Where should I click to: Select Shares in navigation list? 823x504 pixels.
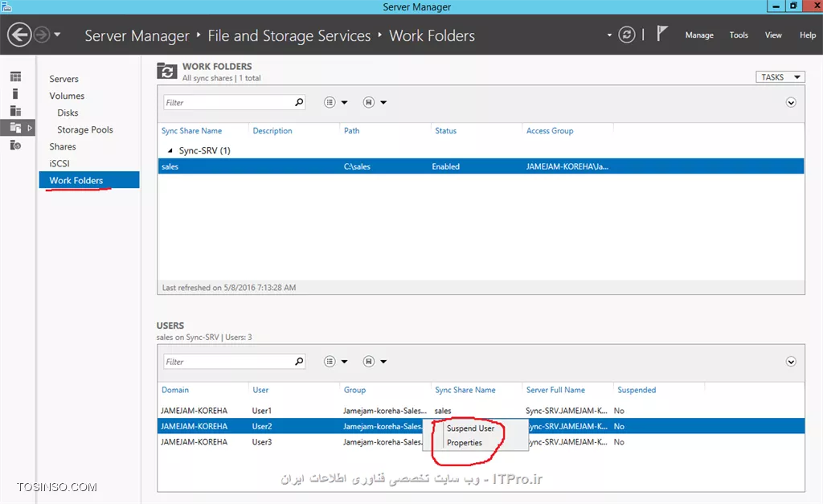[x=63, y=146]
